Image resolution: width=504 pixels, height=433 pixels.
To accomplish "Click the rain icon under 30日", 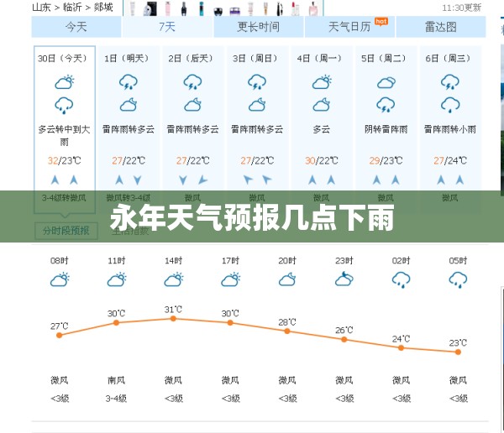I will tap(65, 106).
